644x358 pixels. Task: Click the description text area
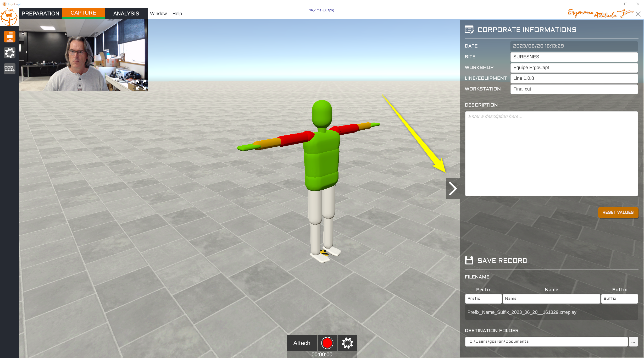tap(551, 154)
